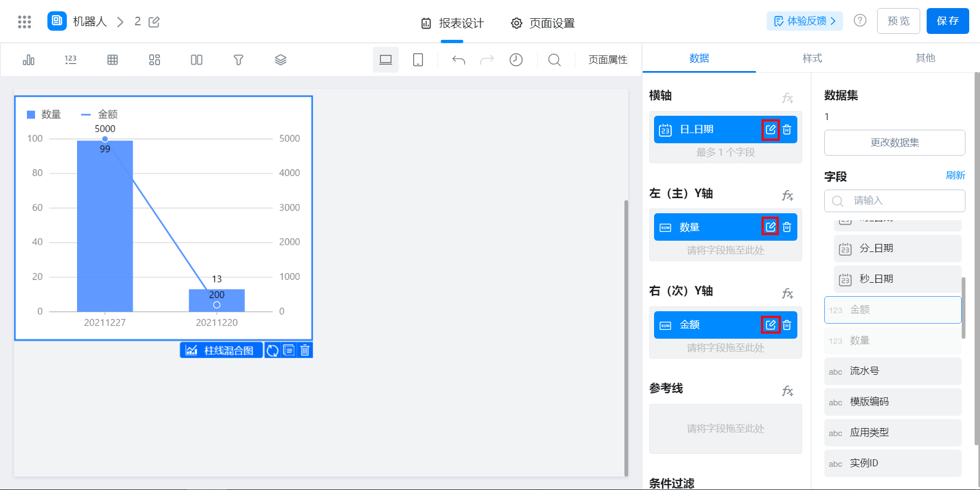Screen dimensions: 980x490
Task: Open the layers stack icon
Action: tap(281, 60)
